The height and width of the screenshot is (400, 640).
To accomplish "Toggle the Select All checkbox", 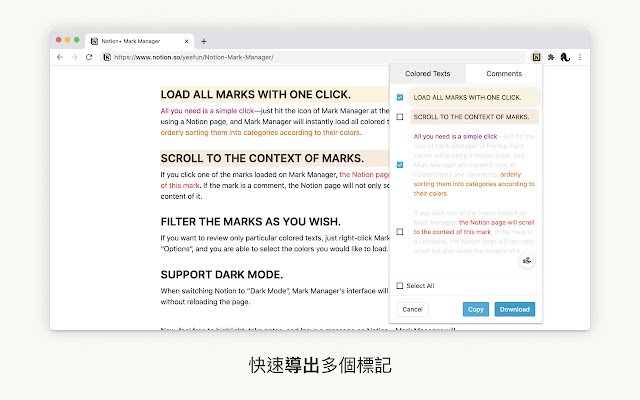I will [400, 286].
